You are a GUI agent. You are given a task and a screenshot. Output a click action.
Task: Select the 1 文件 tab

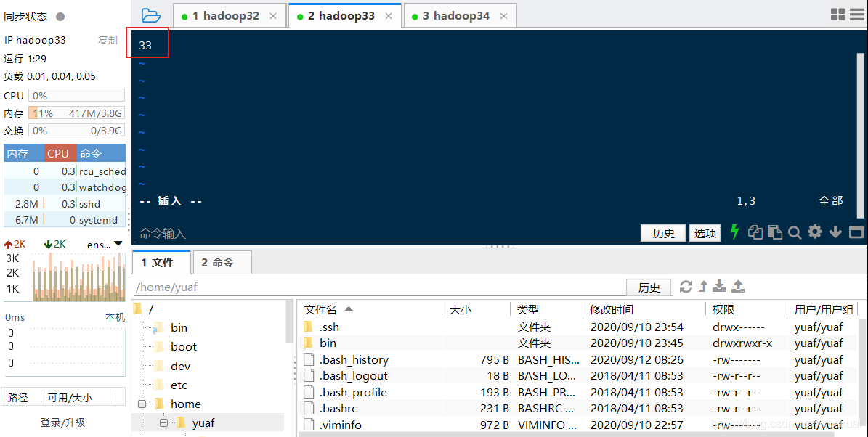click(x=162, y=262)
